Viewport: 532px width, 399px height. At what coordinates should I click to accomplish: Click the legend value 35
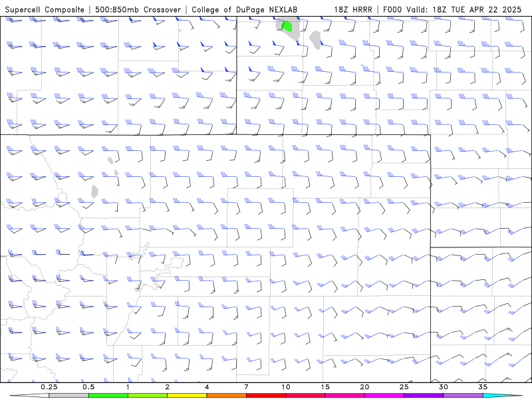click(x=483, y=387)
